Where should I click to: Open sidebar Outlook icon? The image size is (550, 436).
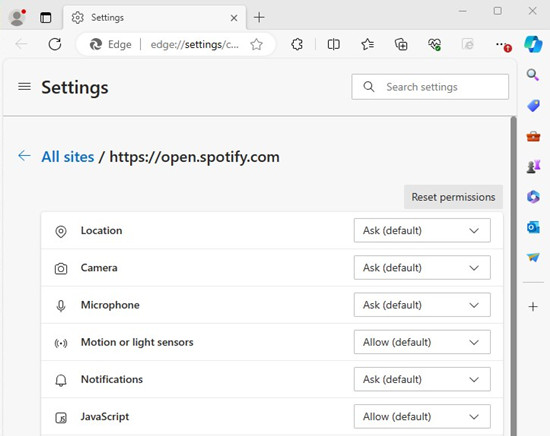coord(533,227)
